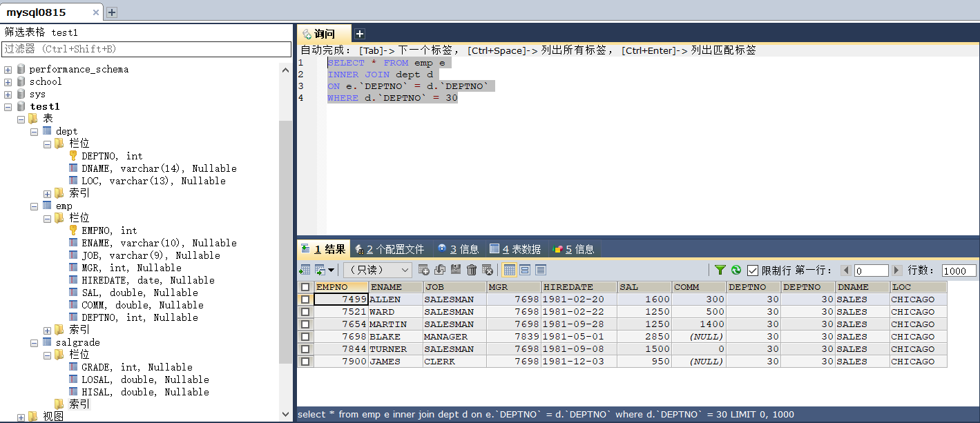This screenshot has width=980, height=423.
Task: Sort by the HIREDATE column header
Action: coord(579,287)
